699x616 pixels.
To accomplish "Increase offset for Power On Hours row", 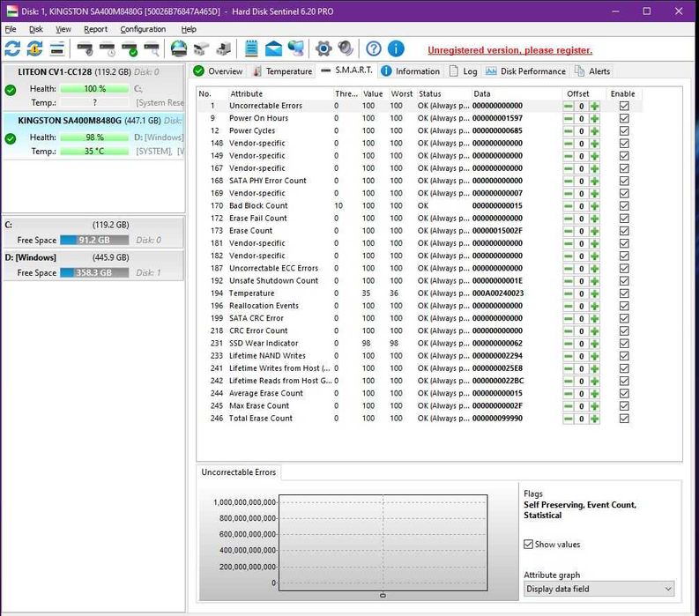I will (x=594, y=119).
